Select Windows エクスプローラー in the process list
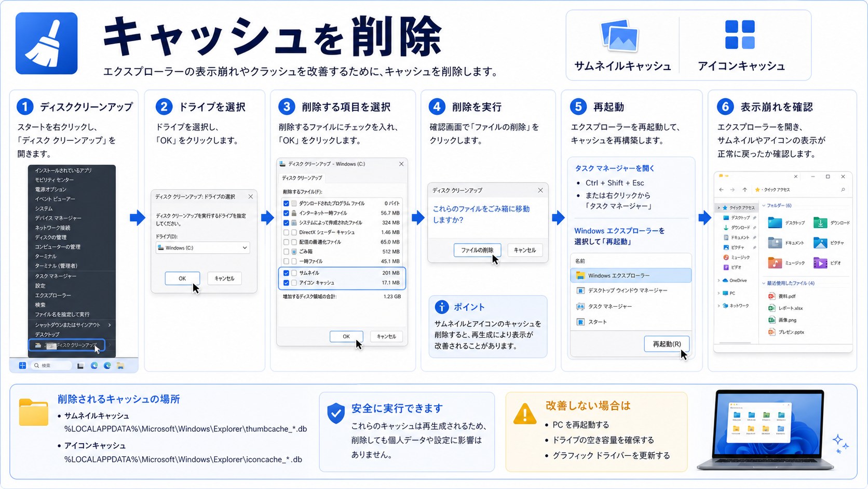 631,275
